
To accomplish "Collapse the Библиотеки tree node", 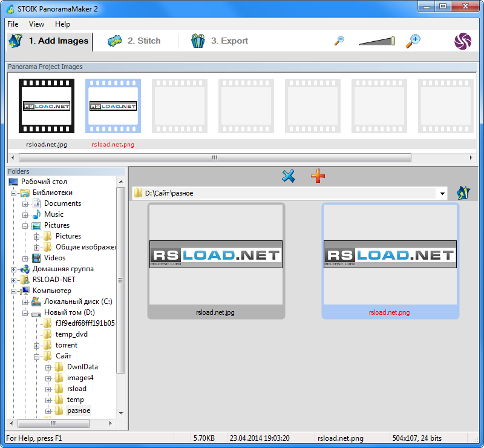I will (13, 193).
